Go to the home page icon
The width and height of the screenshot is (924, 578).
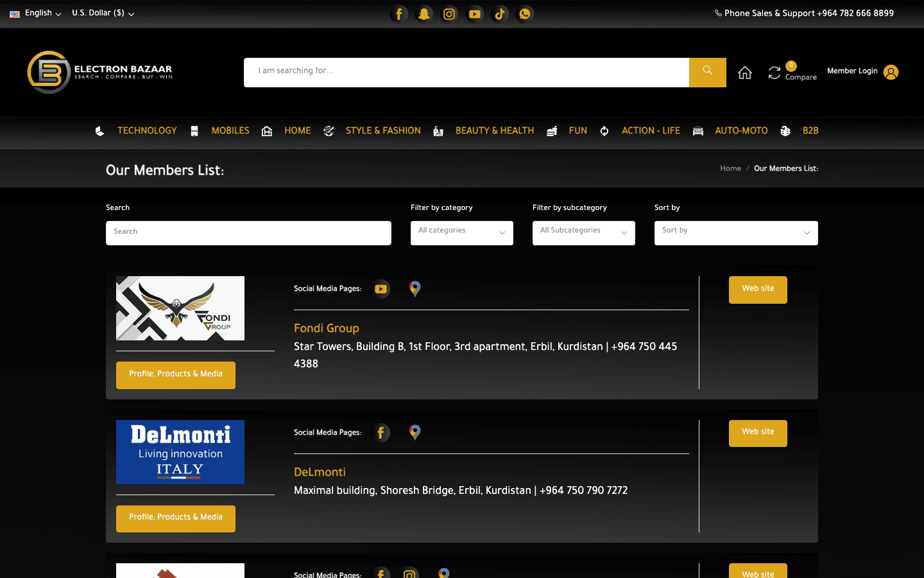point(745,73)
